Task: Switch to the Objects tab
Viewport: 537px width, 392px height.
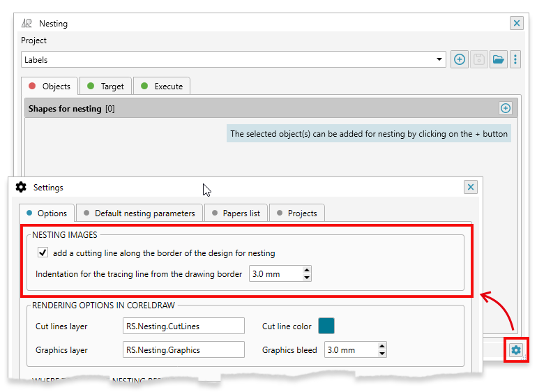Action: point(50,86)
